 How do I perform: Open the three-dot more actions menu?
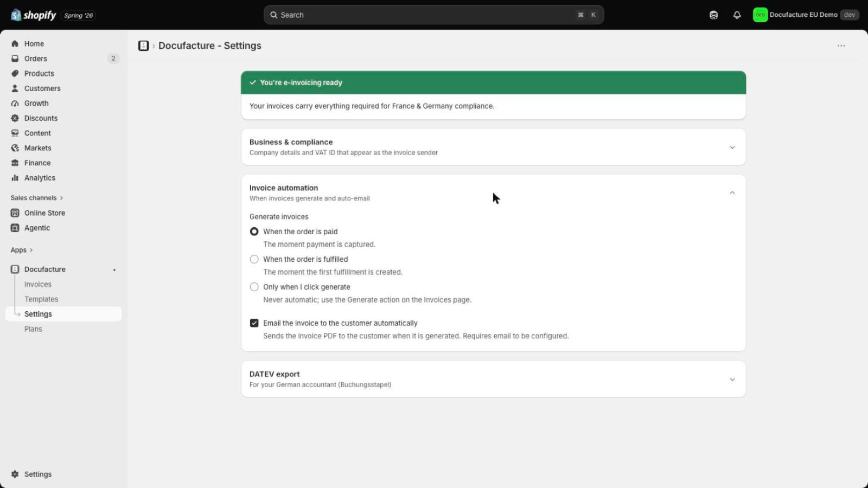[841, 46]
